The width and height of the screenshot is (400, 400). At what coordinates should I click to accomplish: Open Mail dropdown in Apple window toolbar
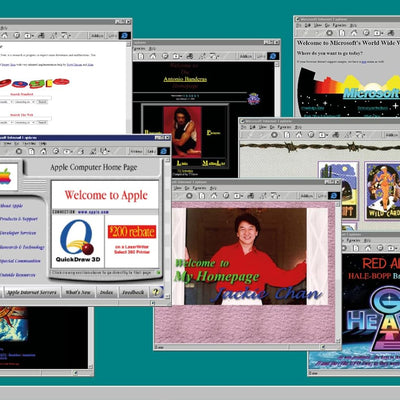105,151
